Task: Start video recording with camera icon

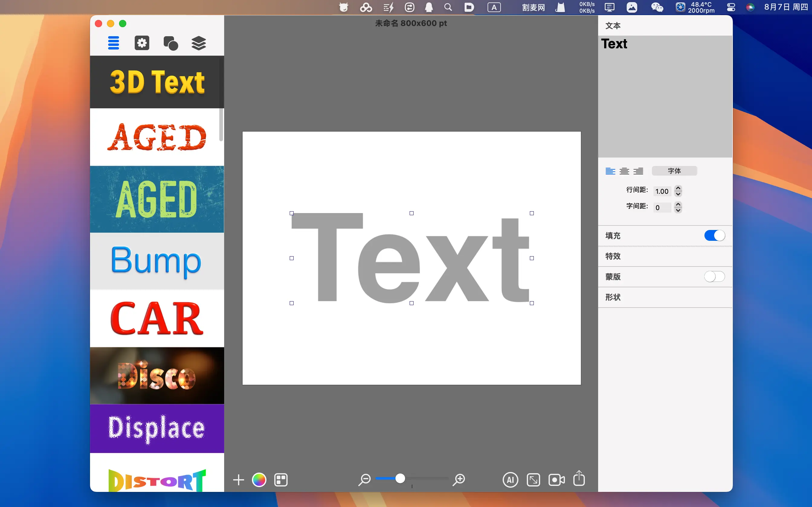Action: point(556,480)
